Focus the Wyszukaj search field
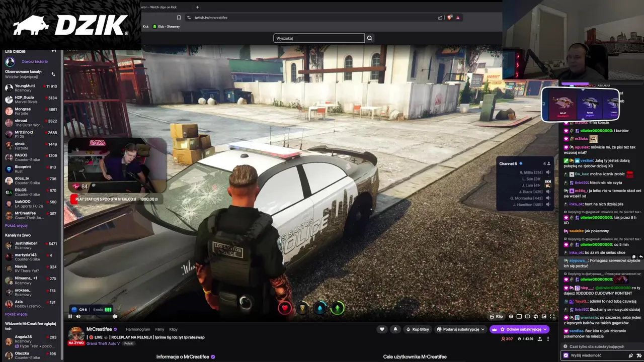Image resolution: width=644 pixels, height=362 pixels. click(x=319, y=38)
